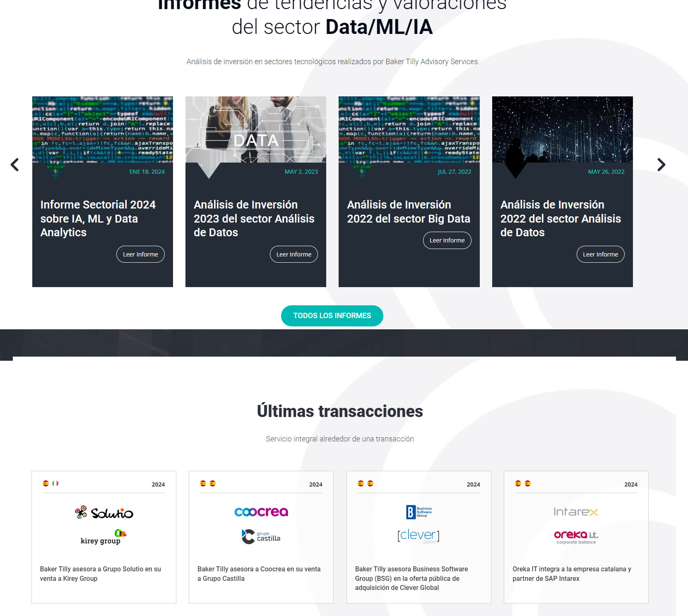Click Servicio integral alrededor de una transacción text
The height and width of the screenshot is (616, 688).
(340, 439)
